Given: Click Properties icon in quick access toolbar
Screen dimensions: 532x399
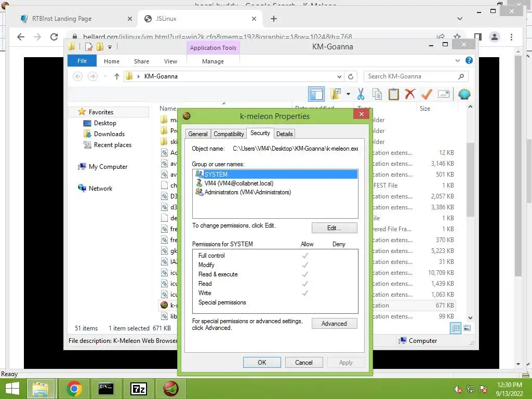Looking at the screenshot, I should tap(89, 46).
